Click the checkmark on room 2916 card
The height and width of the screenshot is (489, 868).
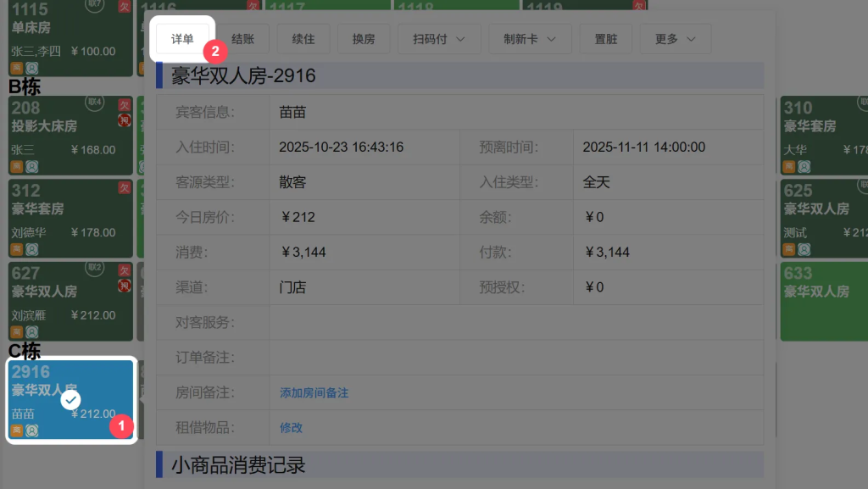pos(71,399)
